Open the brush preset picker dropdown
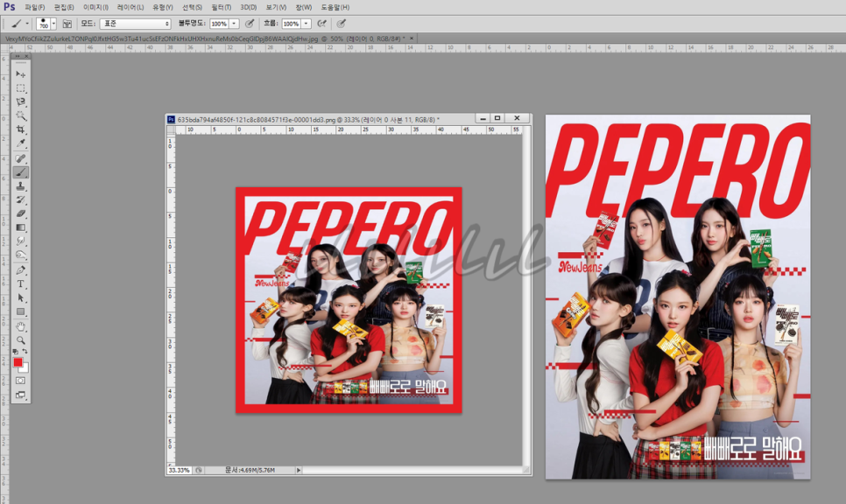The width and height of the screenshot is (846, 504). point(53,24)
